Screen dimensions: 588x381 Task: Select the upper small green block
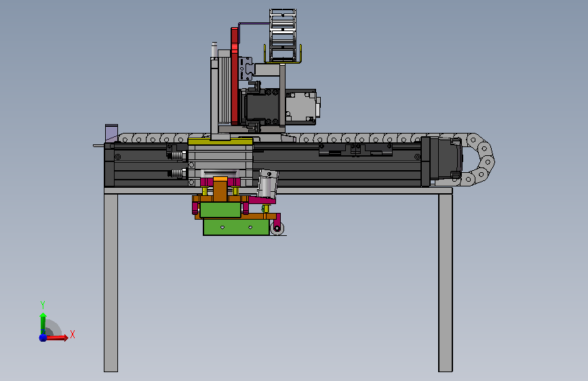pos(220,210)
